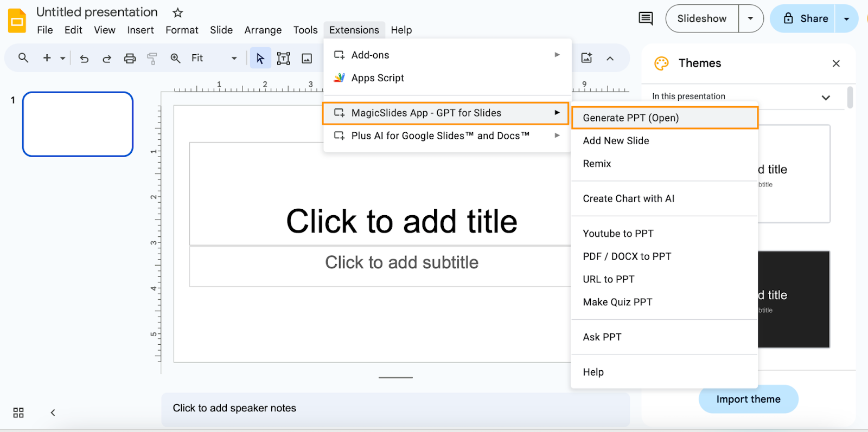Open the Insert menu
Image resolution: width=868 pixels, height=432 pixels.
tap(141, 30)
